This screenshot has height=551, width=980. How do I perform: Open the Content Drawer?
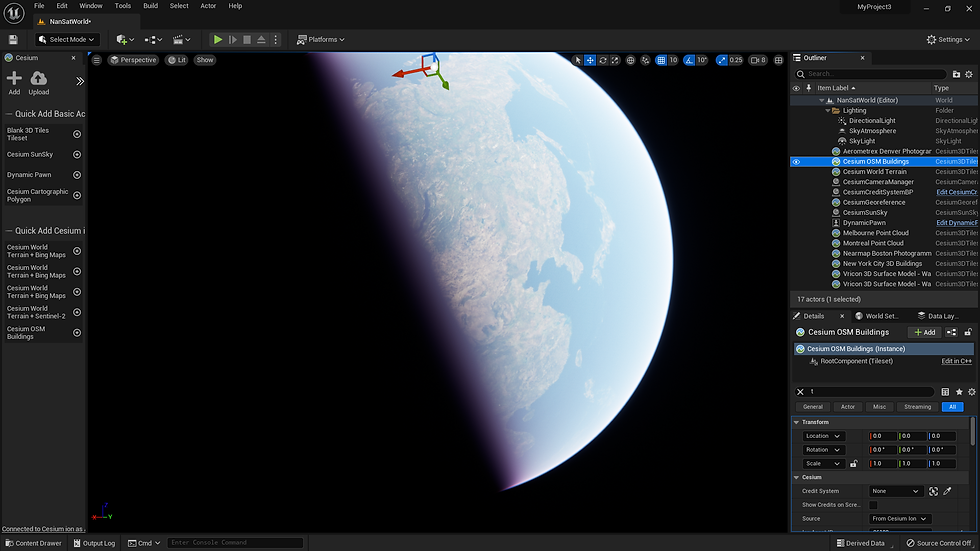(x=34, y=543)
